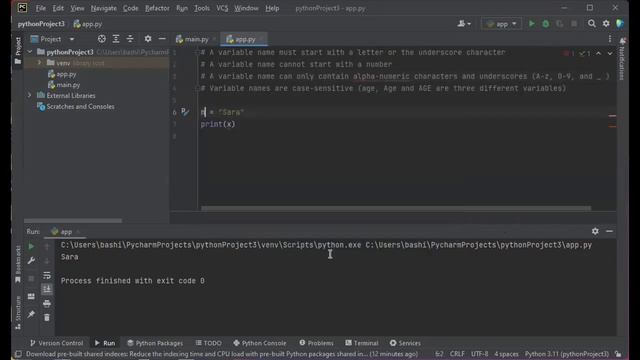The height and width of the screenshot is (360, 640).
Task: Expand all items in the Project panel
Action: (116, 39)
